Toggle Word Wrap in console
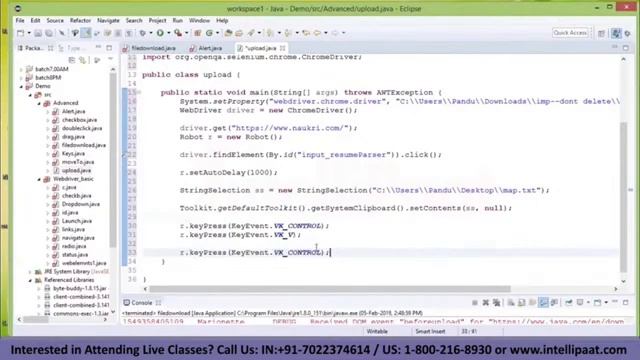The height and width of the screenshot is (360, 640). click(532, 302)
